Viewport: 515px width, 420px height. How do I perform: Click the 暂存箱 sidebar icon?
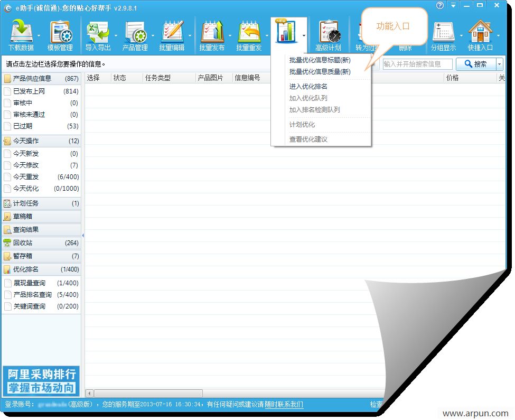coord(7,256)
